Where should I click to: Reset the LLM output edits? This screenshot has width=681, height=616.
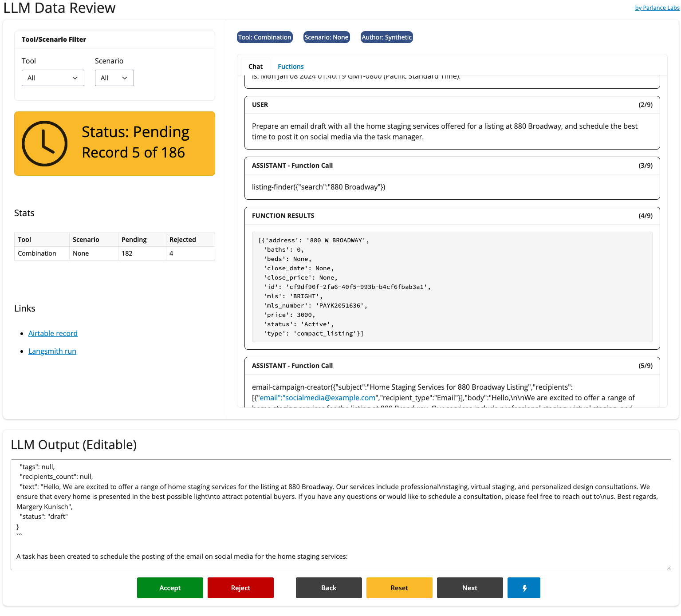(x=399, y=588)
